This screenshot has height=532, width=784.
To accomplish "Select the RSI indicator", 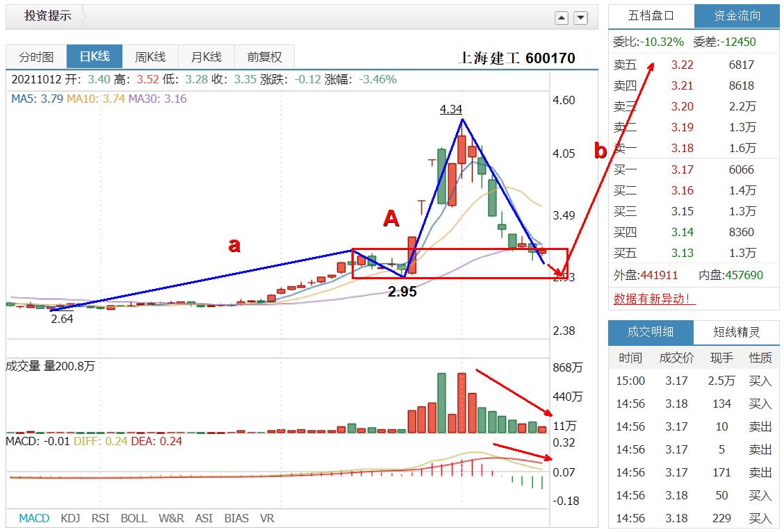I will click(101, 519).
